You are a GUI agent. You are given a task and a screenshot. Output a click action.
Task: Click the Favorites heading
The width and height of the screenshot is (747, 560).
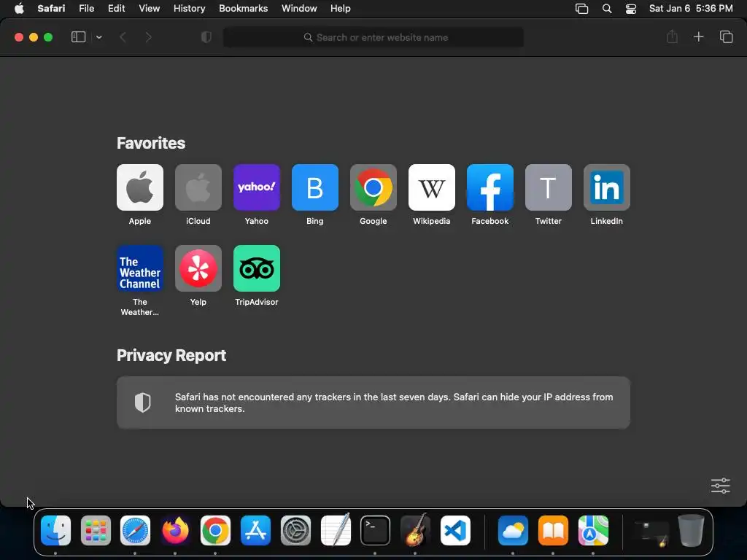coord(151,144)
